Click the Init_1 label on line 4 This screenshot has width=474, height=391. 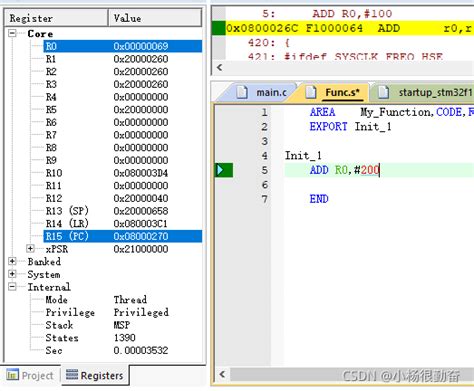[x=303, y=156]
